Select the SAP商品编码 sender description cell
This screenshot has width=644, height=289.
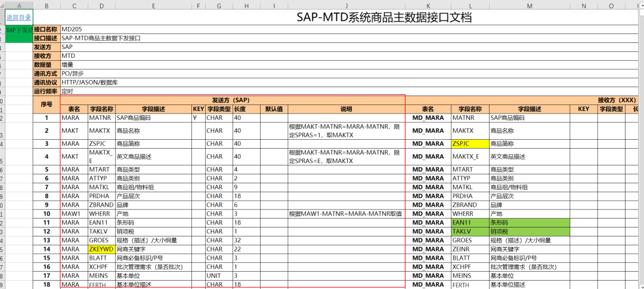tap(153, 118)
